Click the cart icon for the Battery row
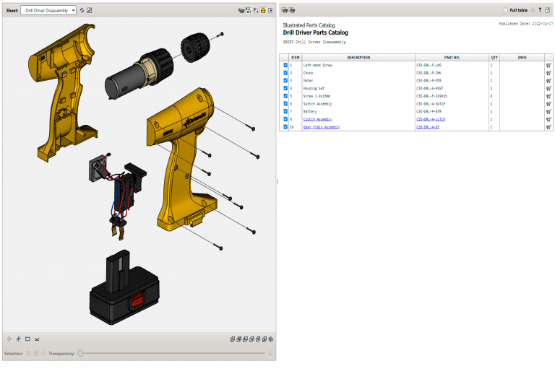The height and width of the screenshot is (392, 555). [548, 111]
